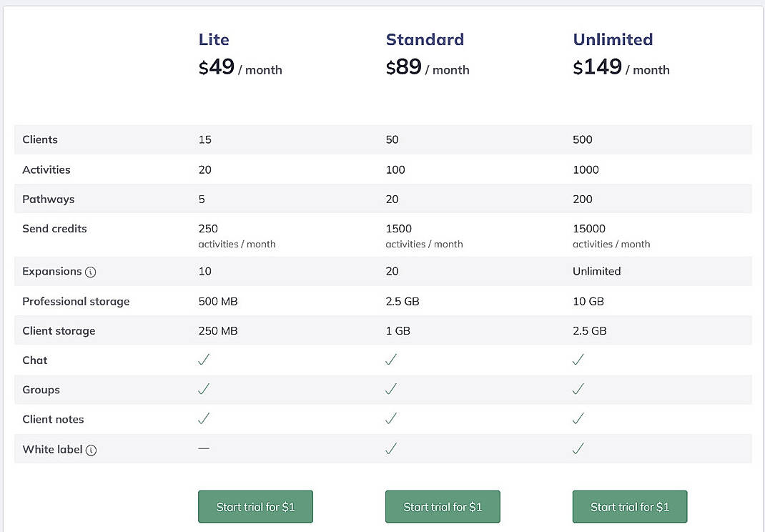Viewport: 765px width, 532px height.
Task: Click the Groups checkmark under Standard
Action: pos(390,390)
